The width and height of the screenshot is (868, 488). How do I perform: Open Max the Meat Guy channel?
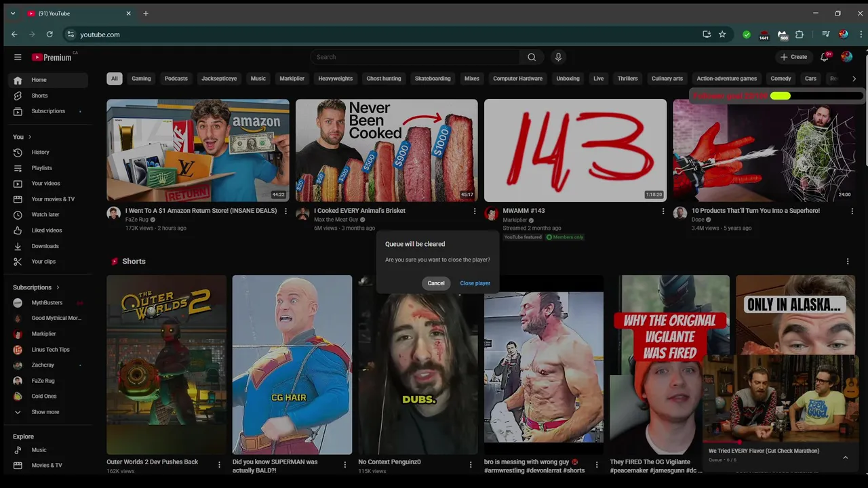coord(336,220)
